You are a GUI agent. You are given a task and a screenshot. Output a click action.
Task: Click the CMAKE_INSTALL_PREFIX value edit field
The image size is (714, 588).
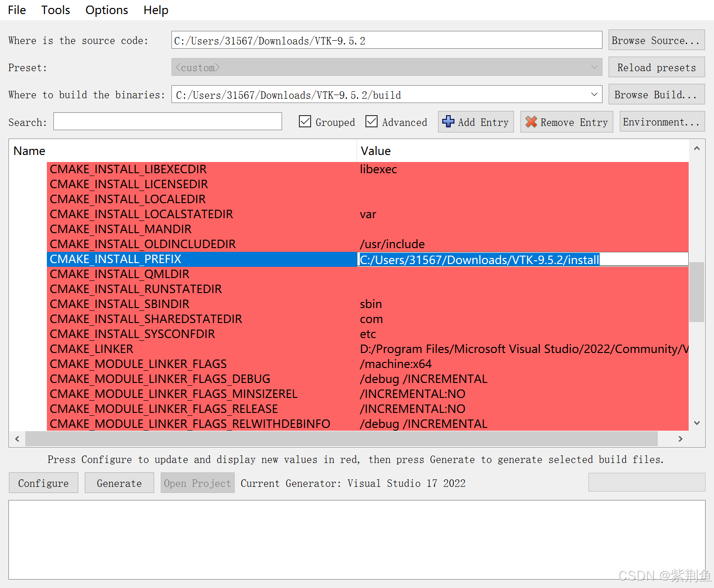523,259
